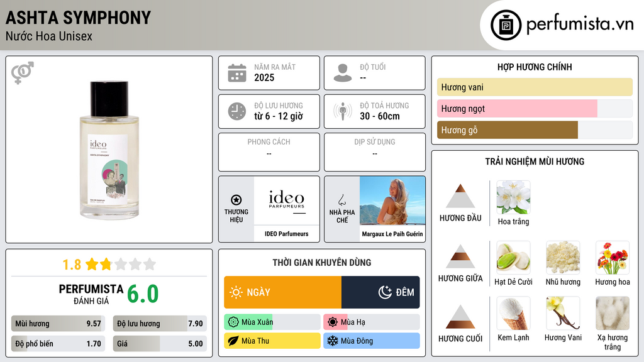Click the Ashta Symphony bottle photo
Image resolution: width=644 pixels, height=362 pixels.
tap(109, 150)
